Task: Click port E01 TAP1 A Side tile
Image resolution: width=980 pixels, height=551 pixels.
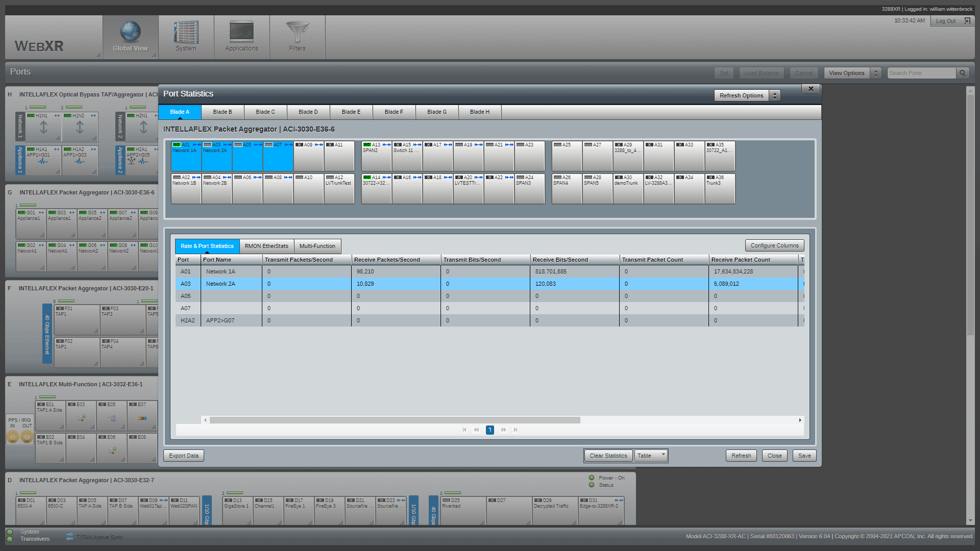Action: 51,416
